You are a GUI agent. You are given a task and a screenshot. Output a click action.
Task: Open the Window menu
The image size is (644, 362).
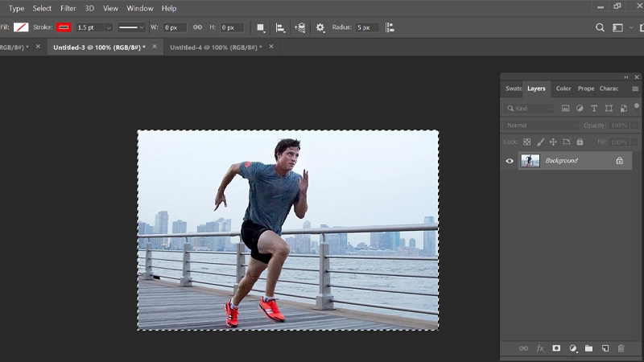point(139,8)
